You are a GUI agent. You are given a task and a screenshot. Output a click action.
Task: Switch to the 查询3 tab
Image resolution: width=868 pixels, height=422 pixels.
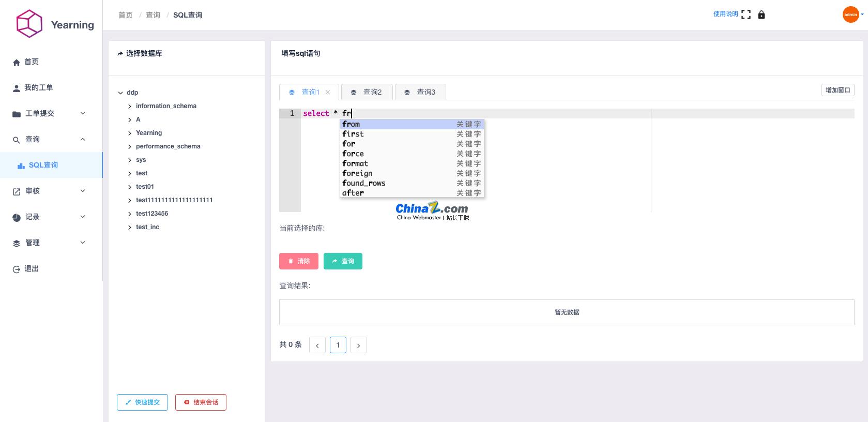click(x=420, y=92)
